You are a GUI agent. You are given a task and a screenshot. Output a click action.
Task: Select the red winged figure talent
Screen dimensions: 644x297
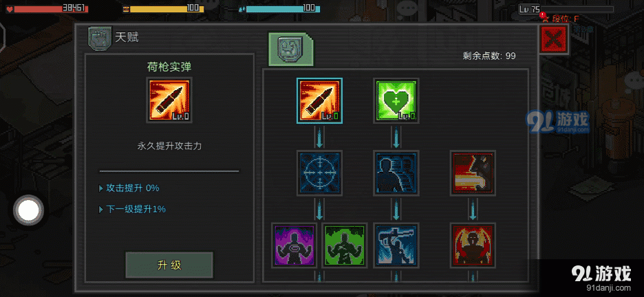click(473, 245)
